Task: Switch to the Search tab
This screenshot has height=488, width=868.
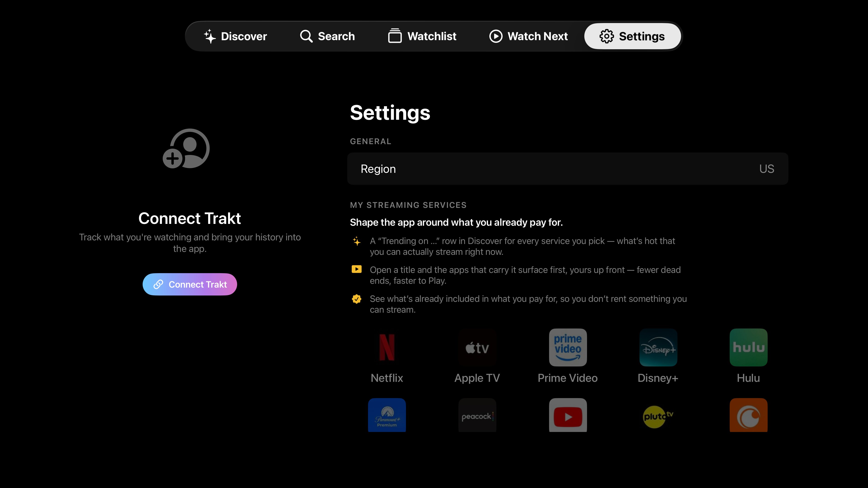Action: pyautogui.click(x=327, y=36)
